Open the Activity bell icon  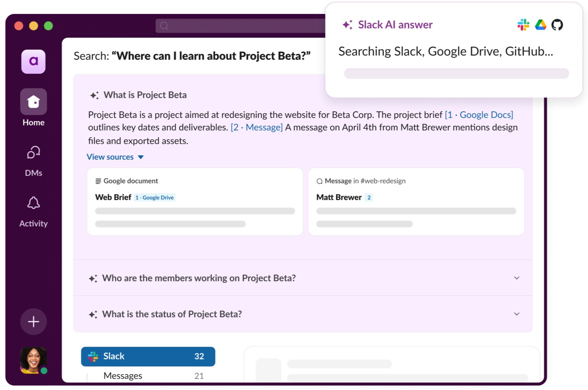pos(33,203)
